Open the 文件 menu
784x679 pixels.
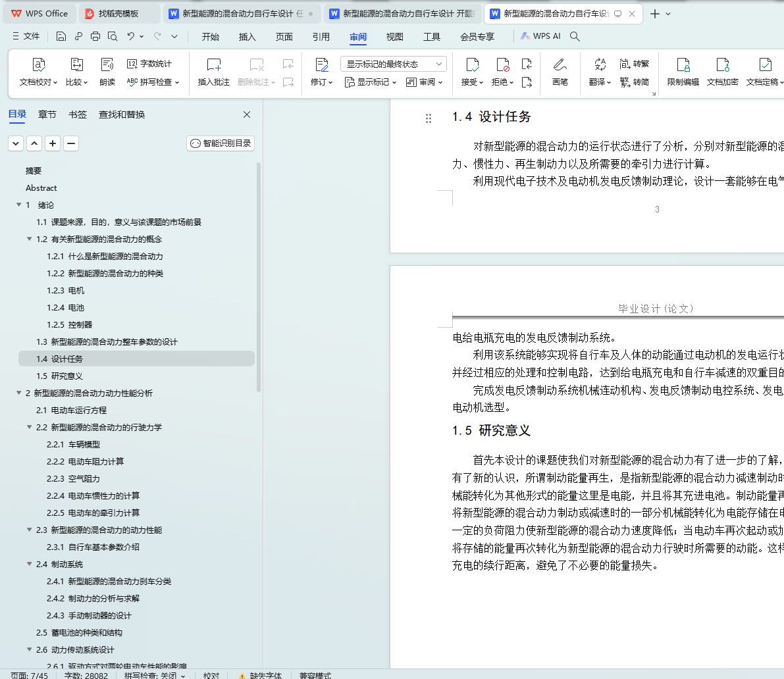click(x=26, y=36)
